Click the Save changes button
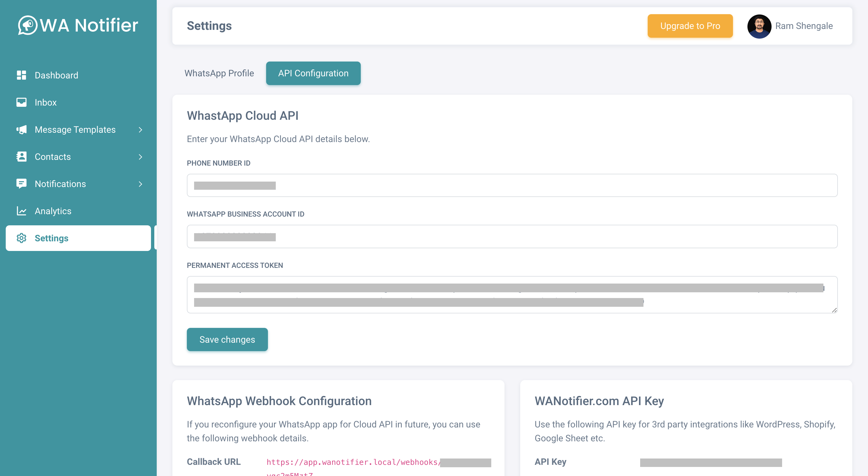This screenshot has height=476, width=868. 227,339
